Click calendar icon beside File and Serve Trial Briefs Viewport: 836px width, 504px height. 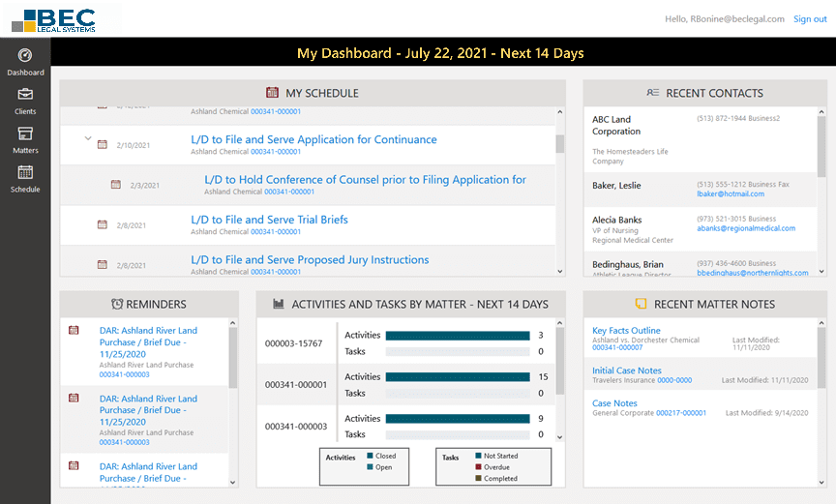103,224
